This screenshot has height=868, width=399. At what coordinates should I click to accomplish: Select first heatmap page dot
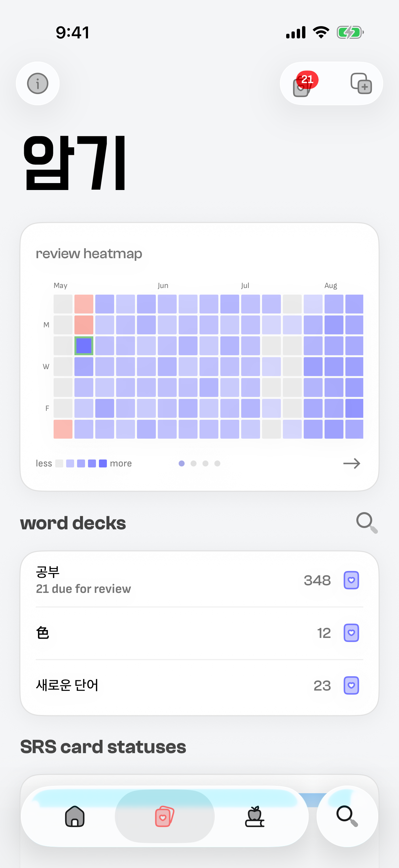(182, 463)
